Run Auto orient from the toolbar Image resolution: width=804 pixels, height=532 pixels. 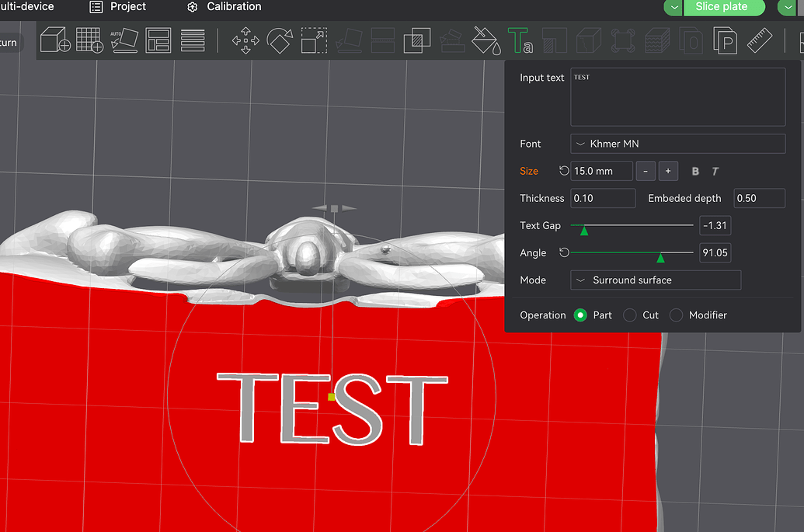pyautogui.click(x=124, y=40)
